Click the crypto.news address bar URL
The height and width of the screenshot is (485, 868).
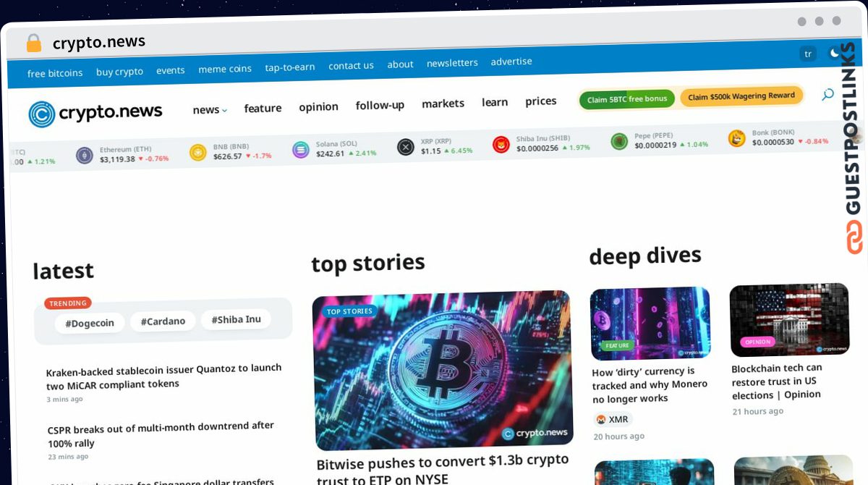coord(99,43)
